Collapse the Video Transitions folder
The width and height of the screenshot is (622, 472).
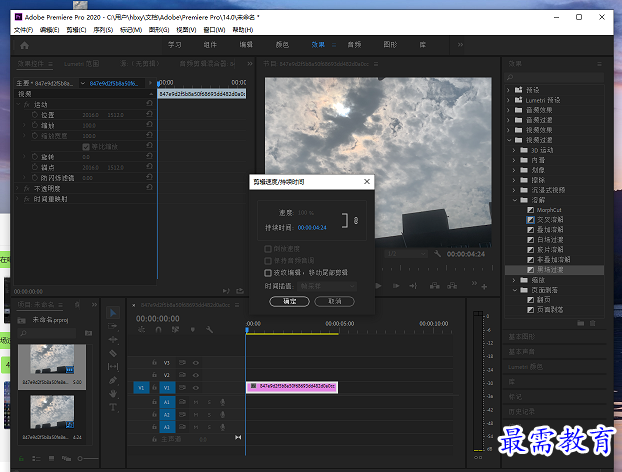point(509,140)
